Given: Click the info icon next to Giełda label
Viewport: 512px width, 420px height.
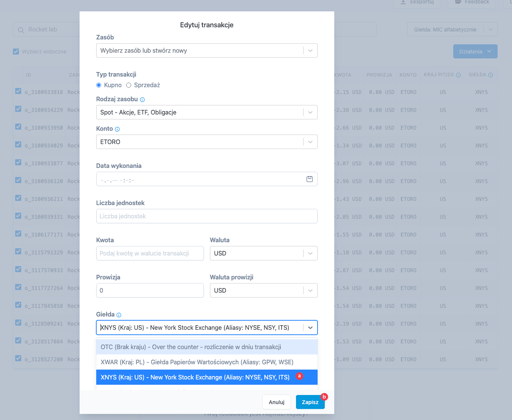Looking at the screenshot, I should (x=119, y=315).
